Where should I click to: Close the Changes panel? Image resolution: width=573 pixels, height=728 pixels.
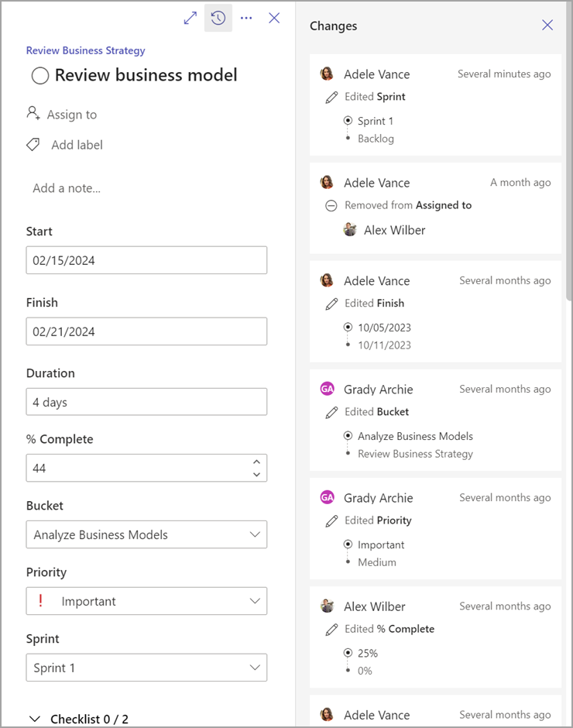click(x=547, y=26)
